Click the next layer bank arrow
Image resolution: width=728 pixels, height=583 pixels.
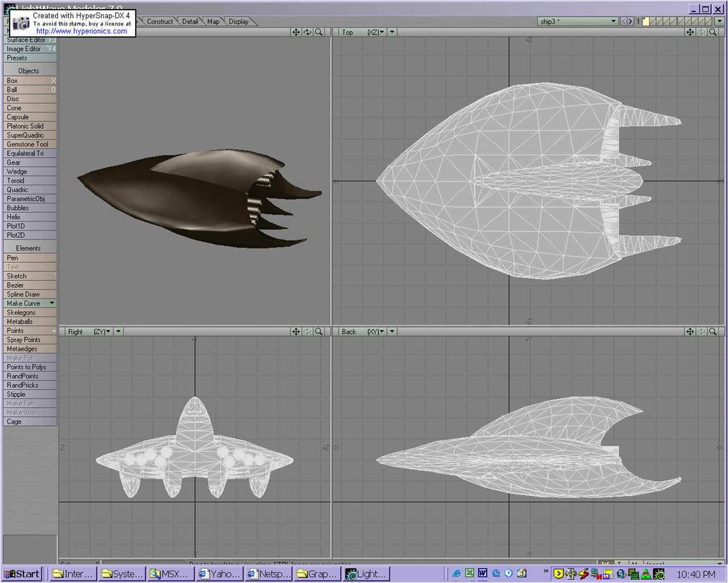click(x=631, y=21)
